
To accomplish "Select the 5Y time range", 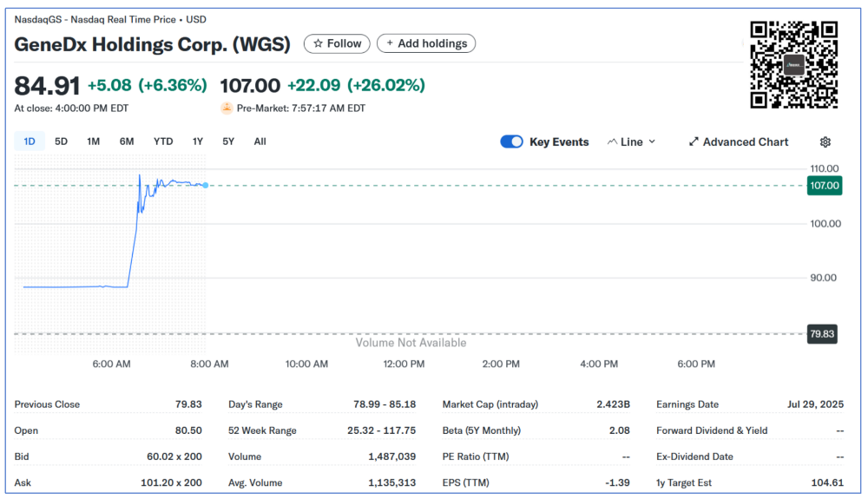I will click(x=228, y=141).
